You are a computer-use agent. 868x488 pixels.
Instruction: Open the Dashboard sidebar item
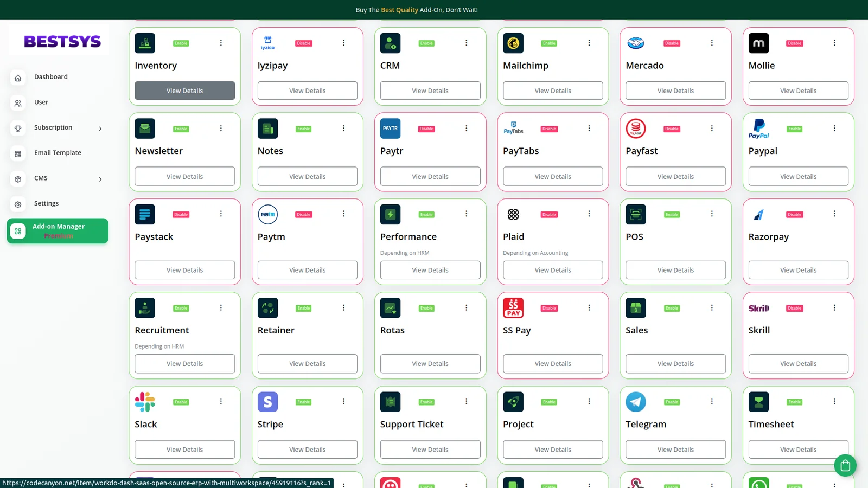pos(50,77)
